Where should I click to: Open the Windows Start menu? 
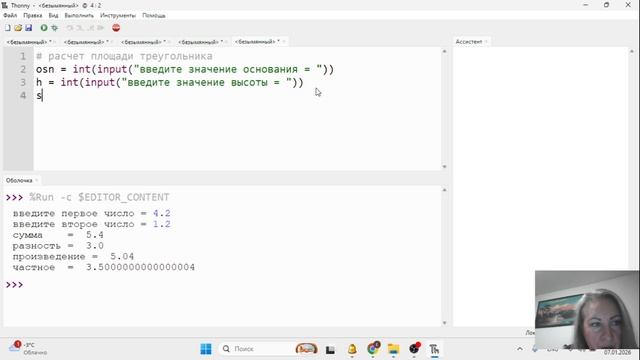(206, 349)
